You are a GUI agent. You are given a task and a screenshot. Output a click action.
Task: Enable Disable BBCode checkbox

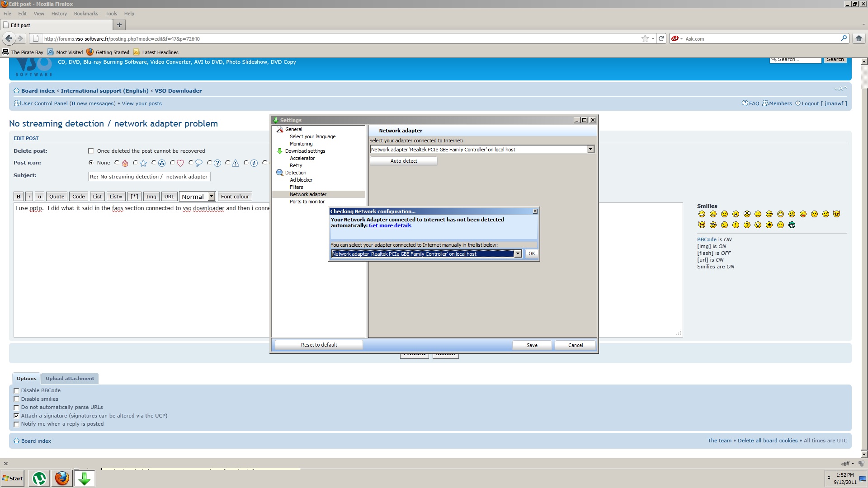(x=16, y=391)
